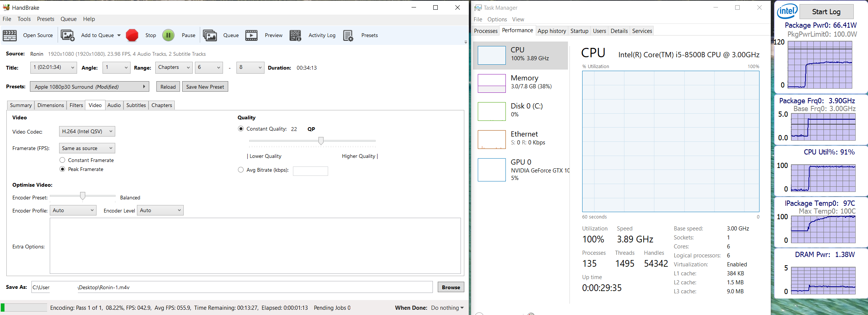Click the Browse button
Viewport: 868px width, 315px height.
point(451,287)
